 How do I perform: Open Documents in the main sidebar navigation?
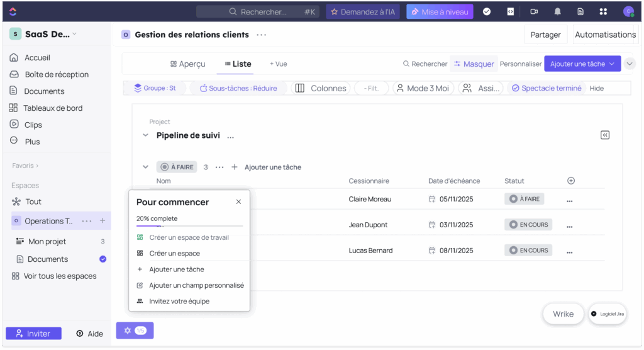tap(44, 91)
